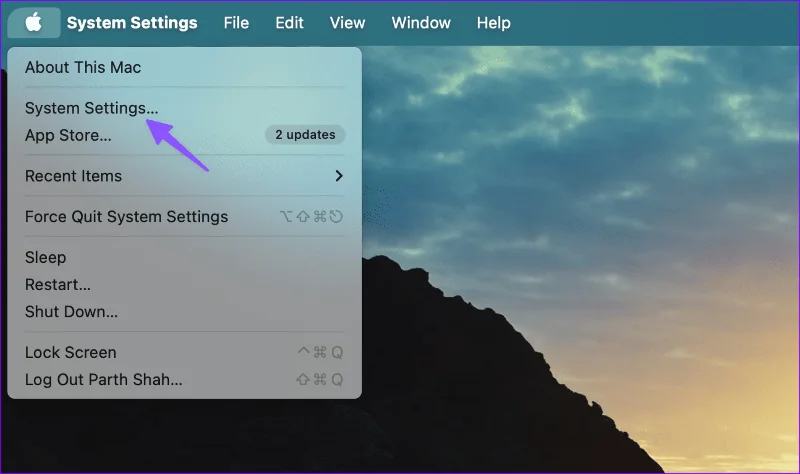Click the Recent Items chevron arrow
This screenshot has height=474, width=800.
pos(339,176)
